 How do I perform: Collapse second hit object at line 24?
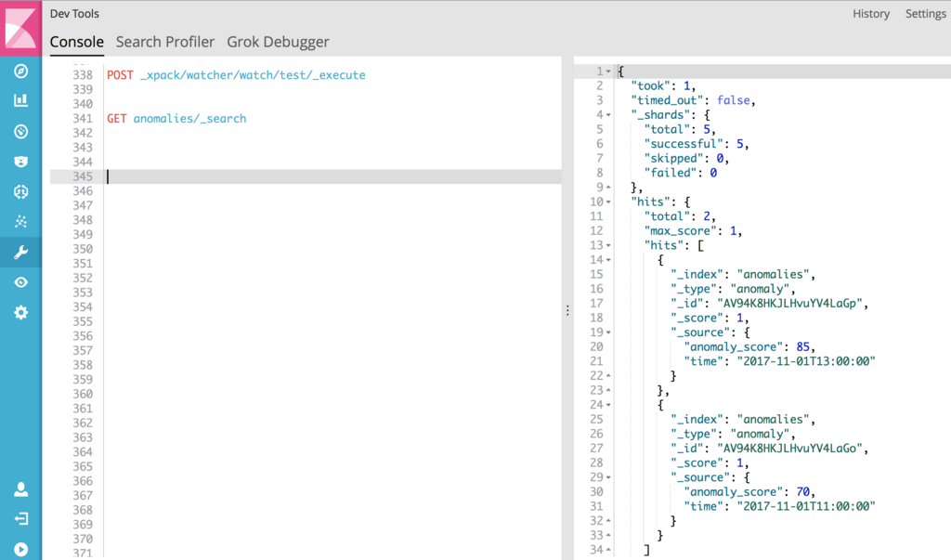tap(608, 405)
